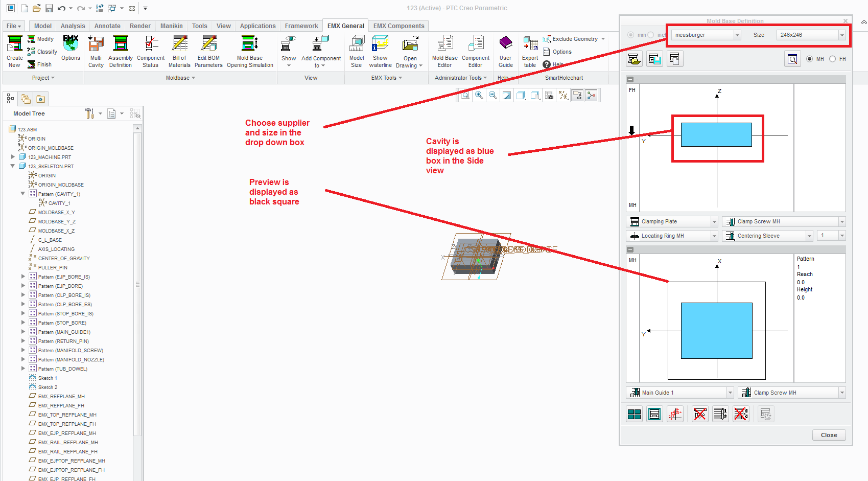Select the MH radio button
Viewport: 868px width, 481px height.
(x=809, y=59)
